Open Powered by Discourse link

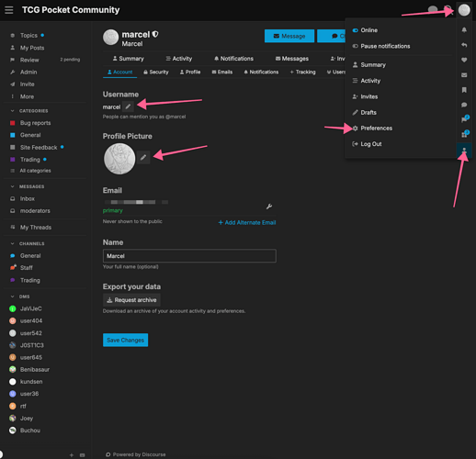click(136, 454)
